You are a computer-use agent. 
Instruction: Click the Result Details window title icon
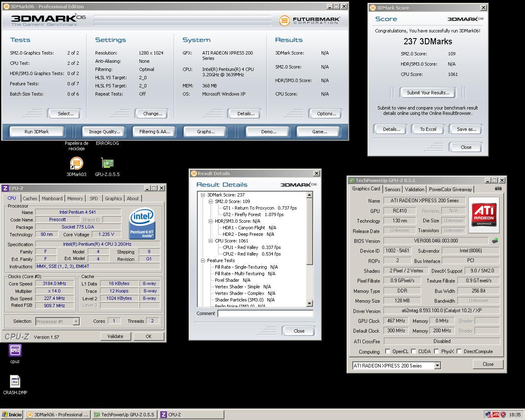[194, 173]
